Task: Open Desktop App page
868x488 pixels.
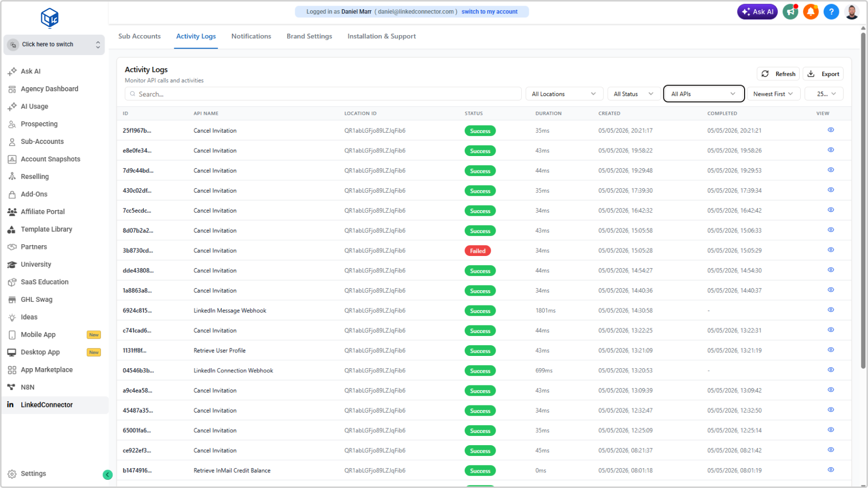Action: (40, 352)
